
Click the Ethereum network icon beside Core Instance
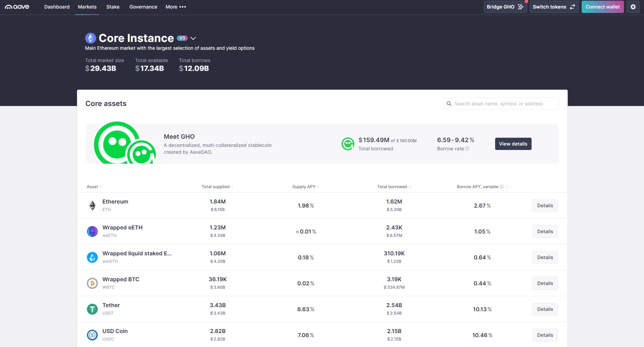90,38
